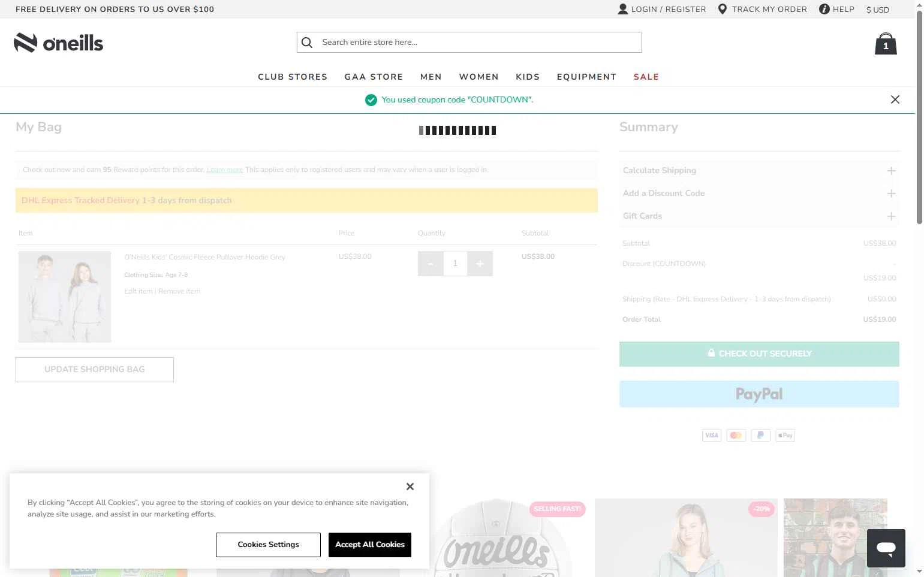The height and width of the screenshot is (577, 924).
Task: Click Help link
Action: click(844, 9)
